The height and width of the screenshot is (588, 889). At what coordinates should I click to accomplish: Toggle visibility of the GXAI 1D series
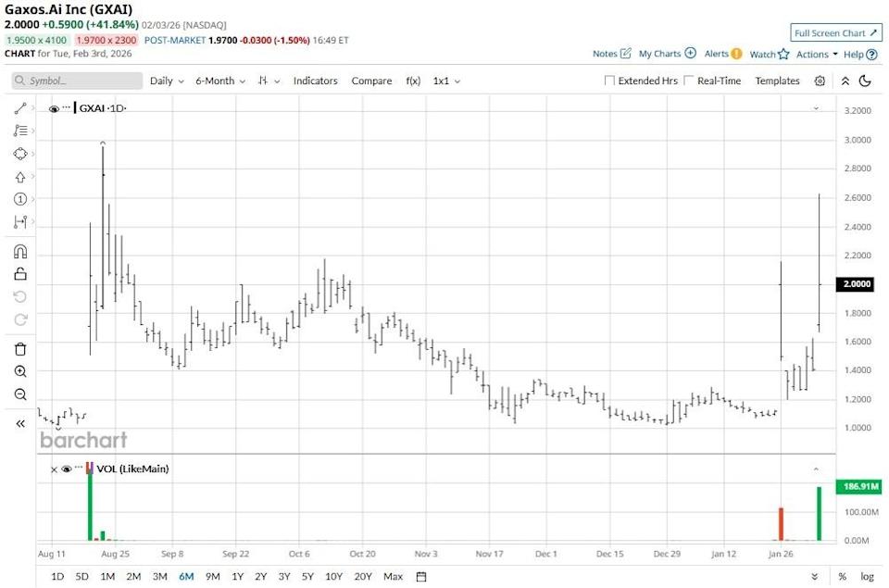55,108
